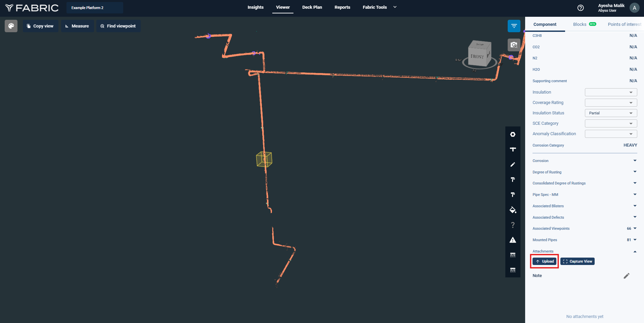Open the Insulation Status dropdown showing Partial
The height and width of the screenshot is (323, 644).
pyautogui.click(x=610, y=113)
